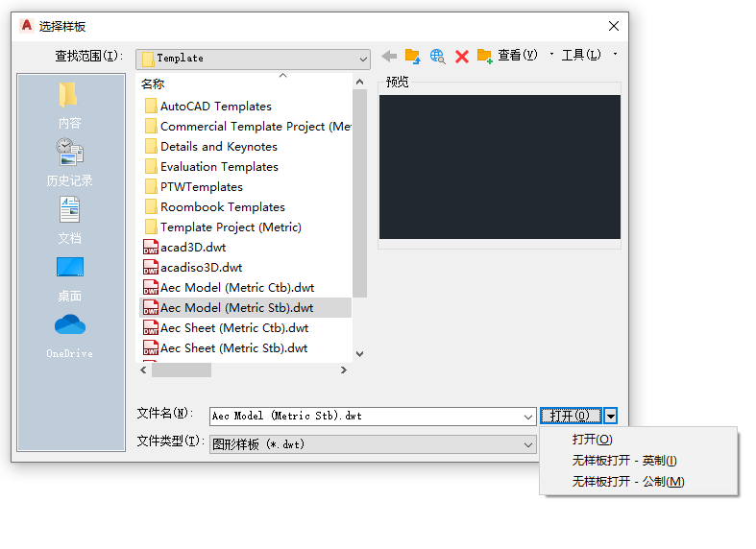
Task: Select Details and Keynotes folder
Action: pyautogui.click(x=210, y=147)
